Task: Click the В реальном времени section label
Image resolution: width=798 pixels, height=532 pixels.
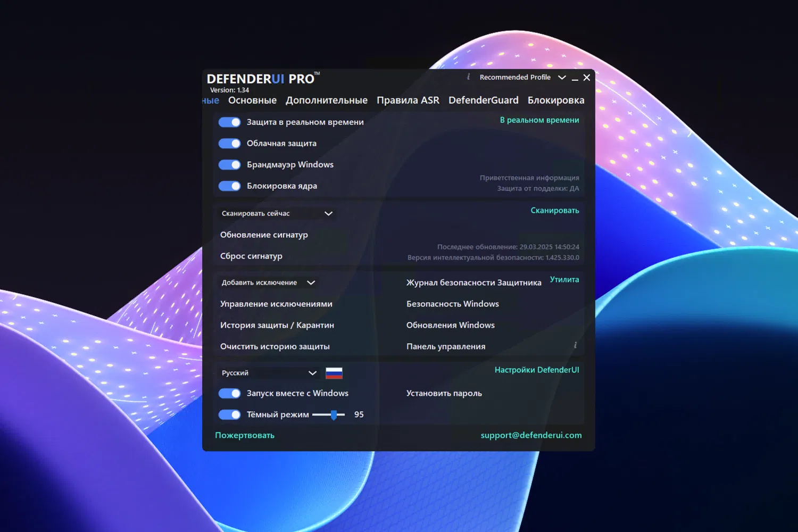Action: [539, 120]
